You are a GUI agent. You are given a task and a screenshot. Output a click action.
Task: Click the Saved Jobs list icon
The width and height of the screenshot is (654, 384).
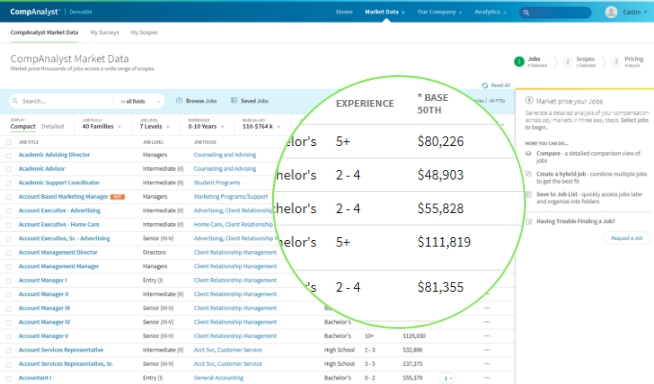[x=234, y=100]
